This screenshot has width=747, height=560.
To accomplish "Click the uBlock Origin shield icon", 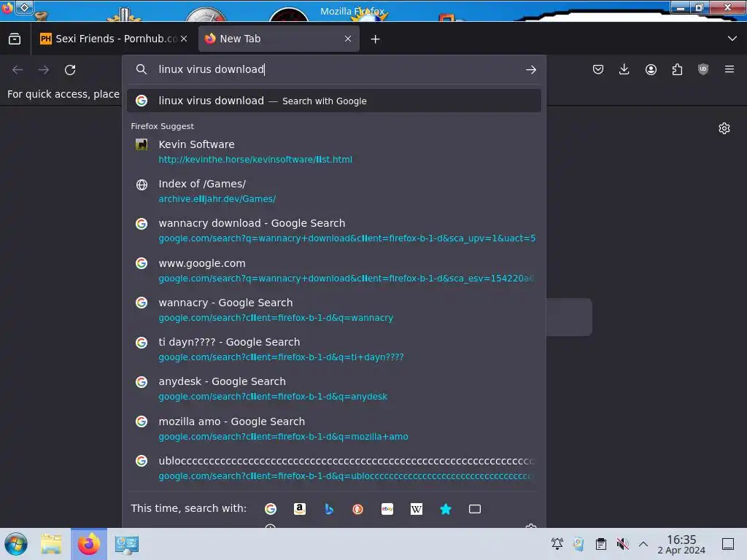I will point(703,69).
